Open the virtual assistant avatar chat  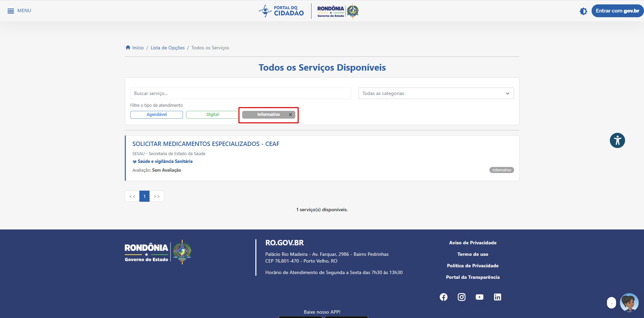point(629,302)
